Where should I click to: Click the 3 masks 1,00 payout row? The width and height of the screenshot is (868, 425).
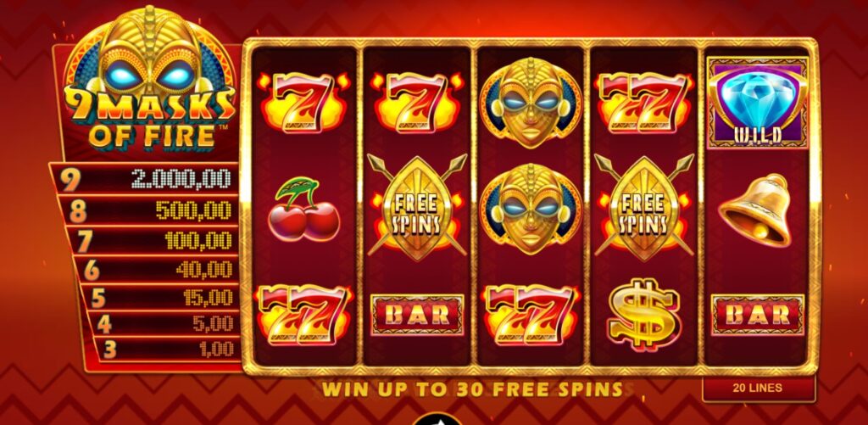point(167,350)
